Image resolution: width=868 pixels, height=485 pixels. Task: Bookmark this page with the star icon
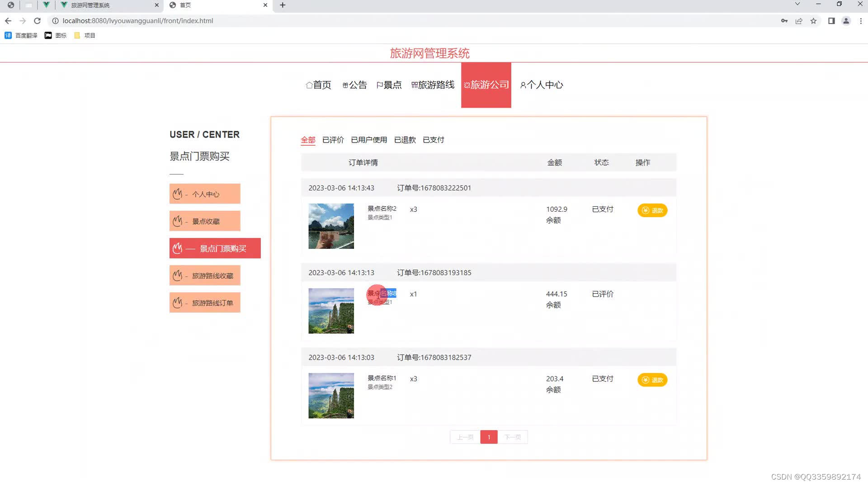814,21
